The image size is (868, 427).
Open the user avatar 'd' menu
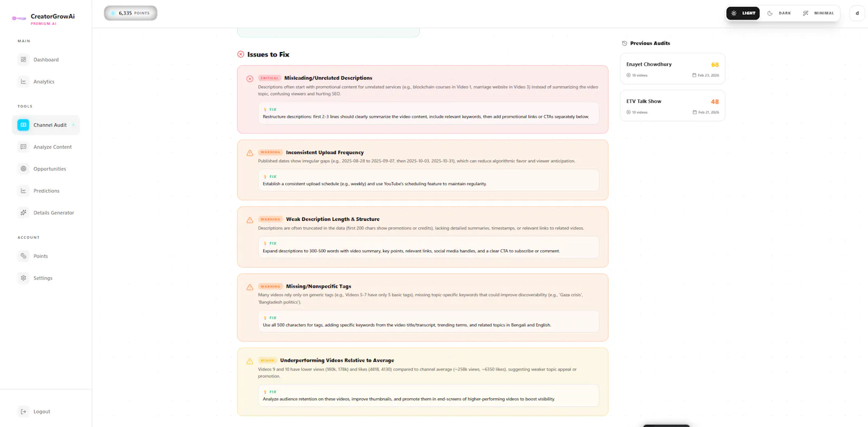click(857, 13)
